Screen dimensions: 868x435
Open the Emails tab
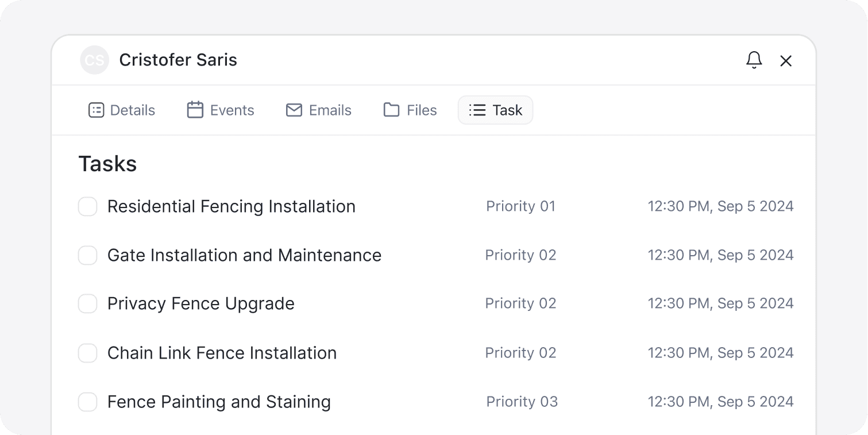[x=319, y=110]
